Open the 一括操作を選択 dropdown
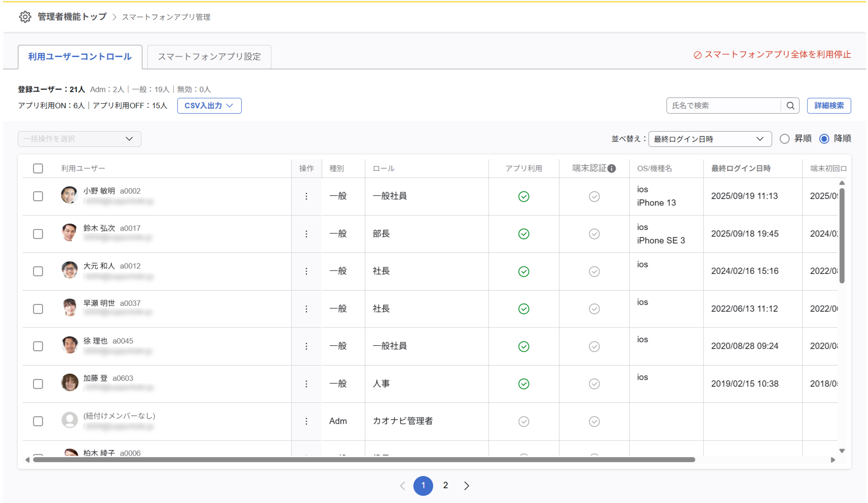This screenshot has width=868, height=503. tap(79, 139)
